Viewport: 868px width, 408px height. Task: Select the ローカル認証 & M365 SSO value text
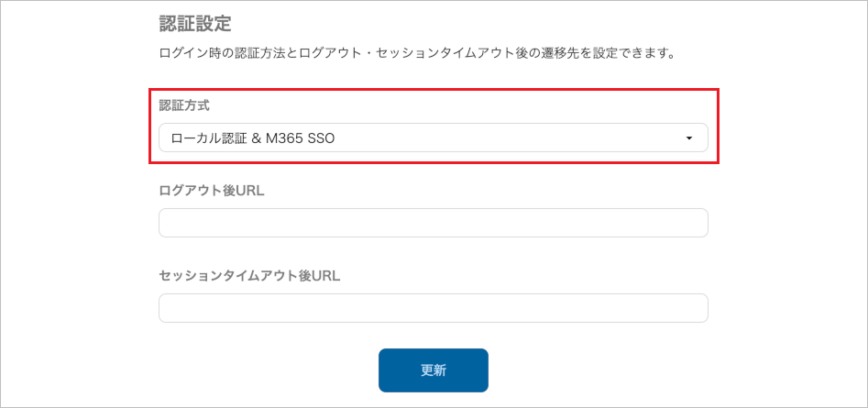coord(259,138)
